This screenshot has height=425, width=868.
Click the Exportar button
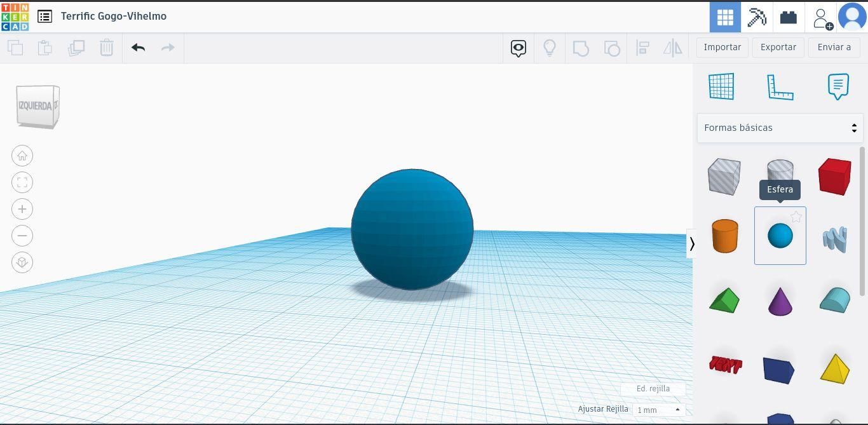click(x=778, y=47)
